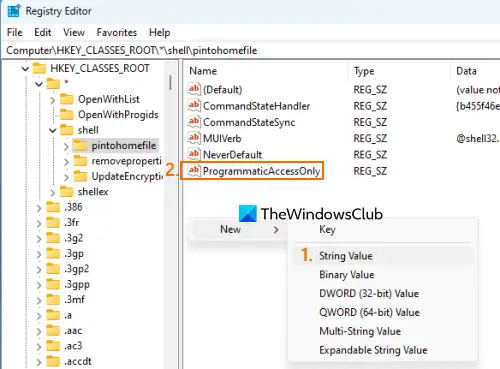Click the New context menu item
Viewport: 500px width, 369px height.
[x=238, y=229]
